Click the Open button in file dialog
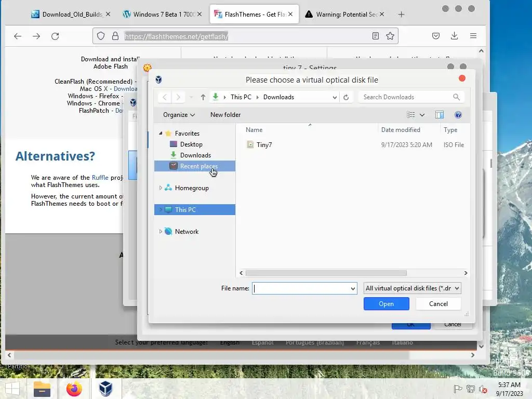 click(x=386, y=303)
